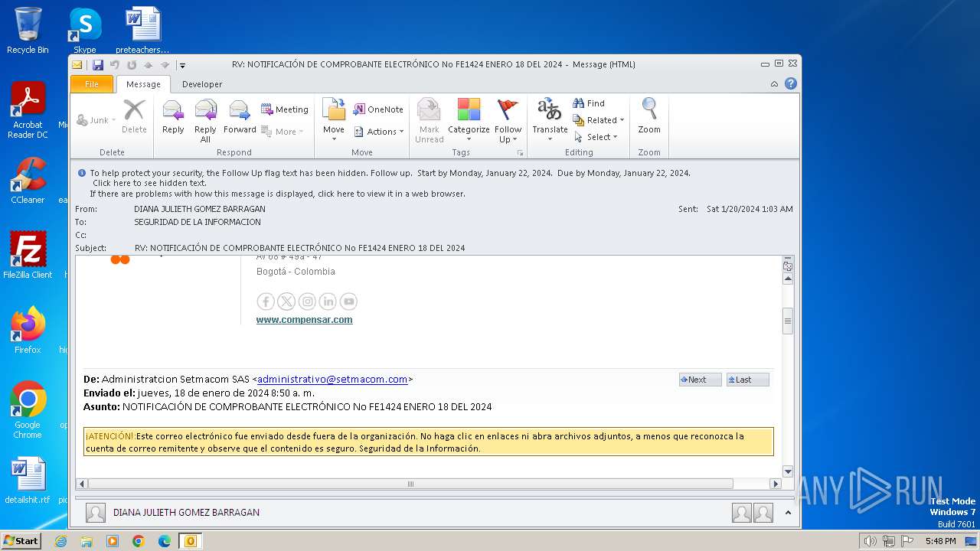Open the Windows Start menu

pos(21,541)
